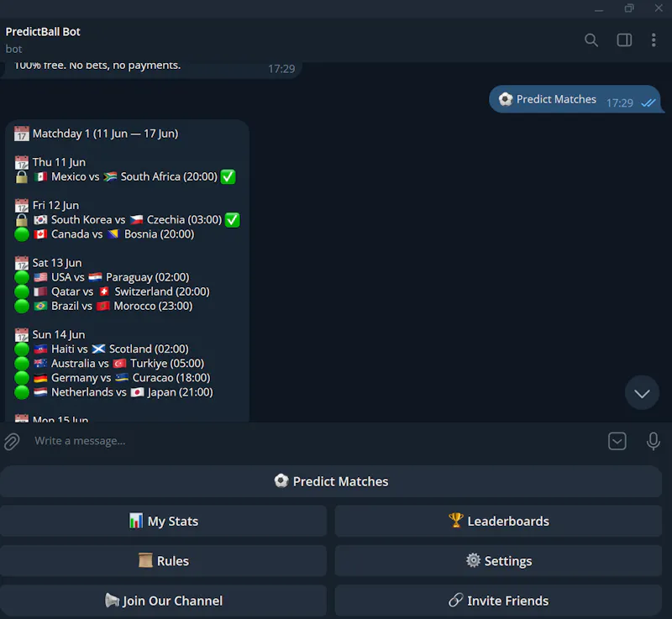Screen dimensions: 672x619
Task: Minimize the chat window
Action: click(599, 8)
